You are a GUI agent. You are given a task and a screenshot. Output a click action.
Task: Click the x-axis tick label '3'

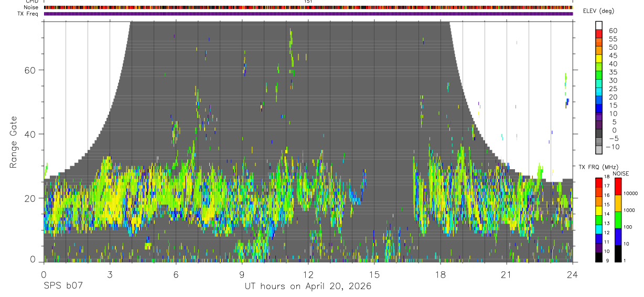pos(110,274)
